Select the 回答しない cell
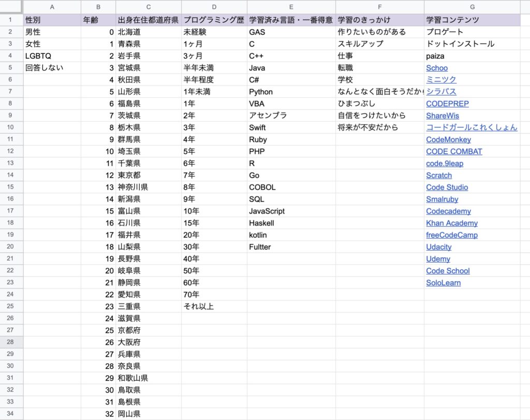Viewport: 530px width, 420px height. 52,68
